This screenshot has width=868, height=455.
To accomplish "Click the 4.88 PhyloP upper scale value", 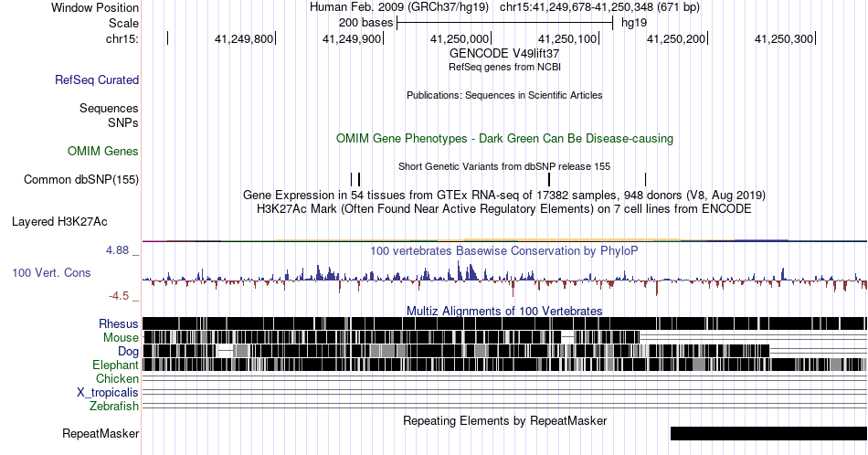I will coord(117,250).
